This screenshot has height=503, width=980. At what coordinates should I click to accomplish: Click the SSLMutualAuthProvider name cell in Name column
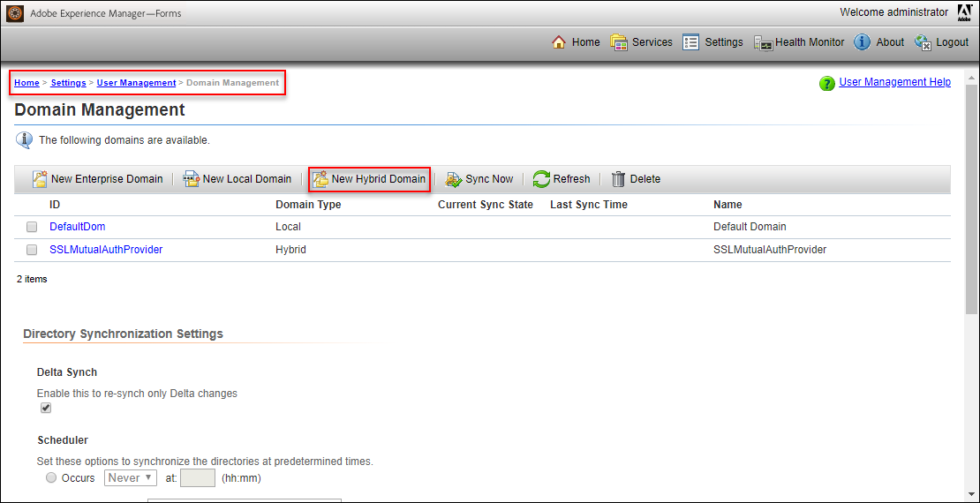769,250
